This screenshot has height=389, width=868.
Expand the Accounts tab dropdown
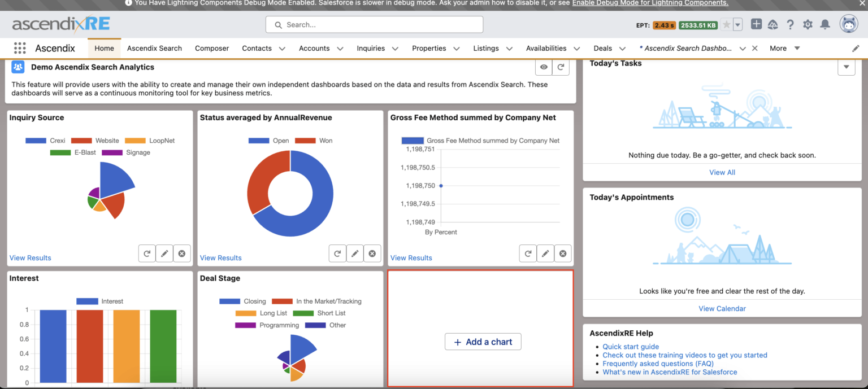(340, 49)
